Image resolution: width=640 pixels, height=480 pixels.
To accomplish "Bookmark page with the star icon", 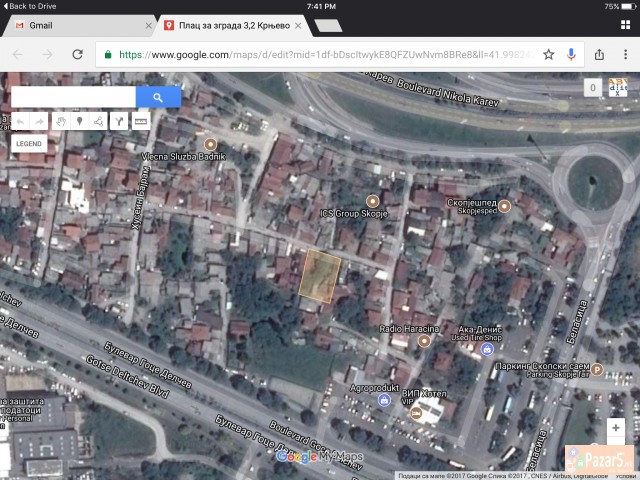I will click(x=548, y=54).
